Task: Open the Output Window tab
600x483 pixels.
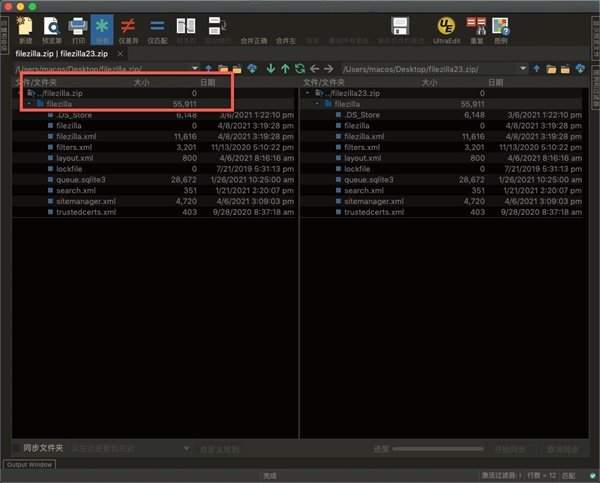Action: pos(29,465)
